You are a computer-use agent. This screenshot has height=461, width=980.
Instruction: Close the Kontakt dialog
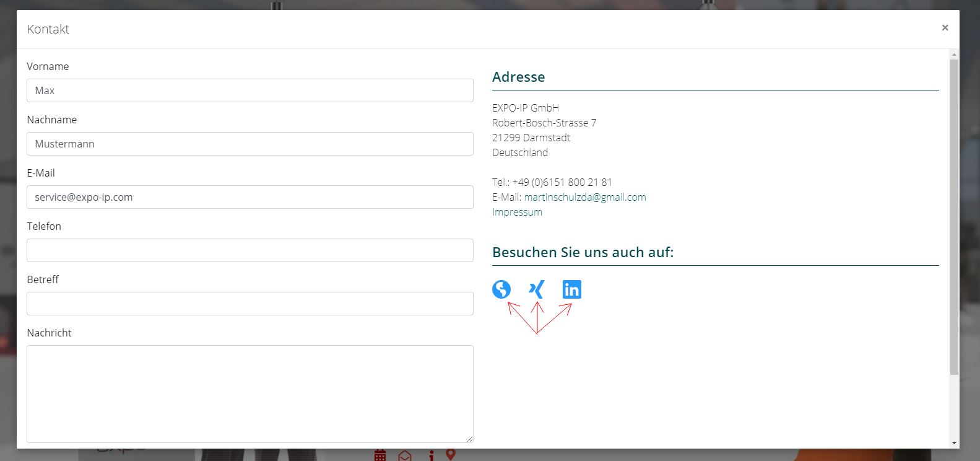945,27
